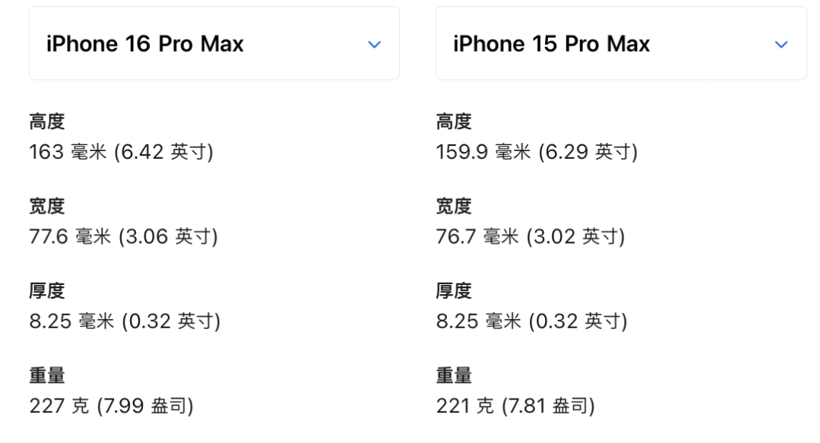820x443 pixels.
Task: Click the 厚度 label under iPhone 15 Pro Max
Action: tap(454, 291)
